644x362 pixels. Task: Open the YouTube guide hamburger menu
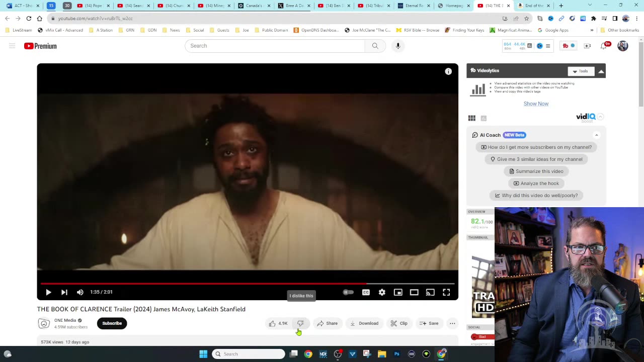pyautogui.click(x=12, y=46)
